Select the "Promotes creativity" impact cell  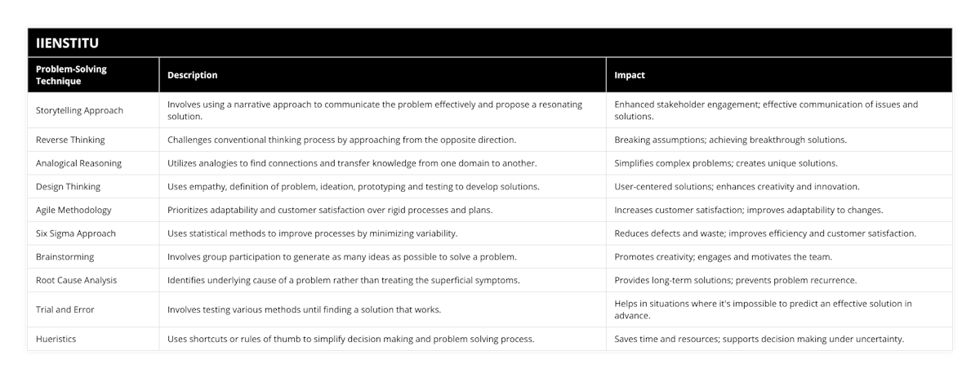[723, 256]
